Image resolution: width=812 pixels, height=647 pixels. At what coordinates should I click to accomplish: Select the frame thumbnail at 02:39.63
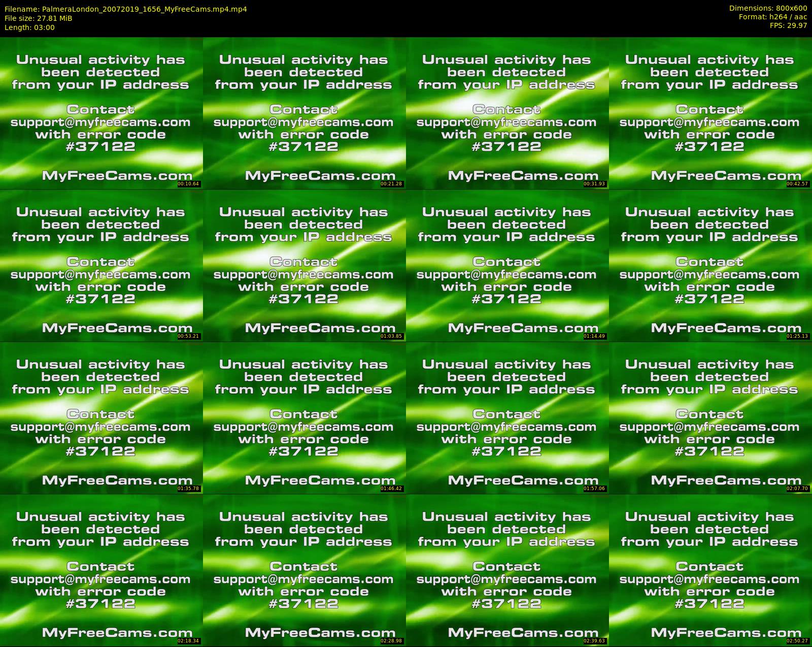tap(507, 570)
